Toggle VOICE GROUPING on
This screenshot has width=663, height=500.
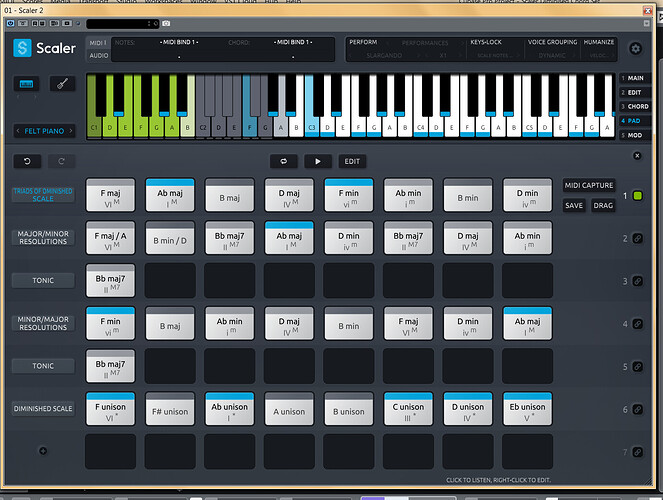click(552, 42)
